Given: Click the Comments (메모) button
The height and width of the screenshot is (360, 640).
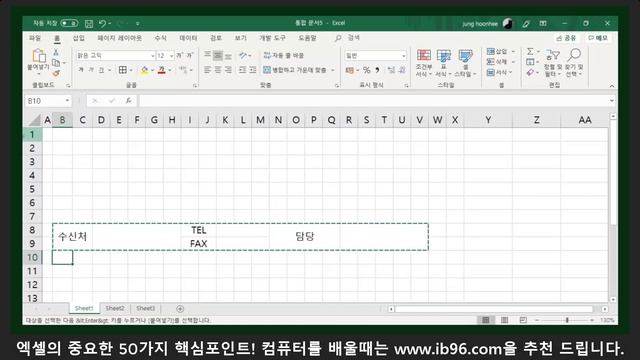Looking at the screenshot, I should 598,38.
